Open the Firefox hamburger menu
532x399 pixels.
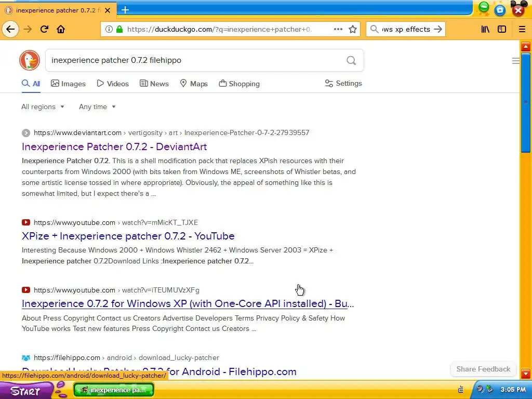pyautogui.click(x=522, y=29)
